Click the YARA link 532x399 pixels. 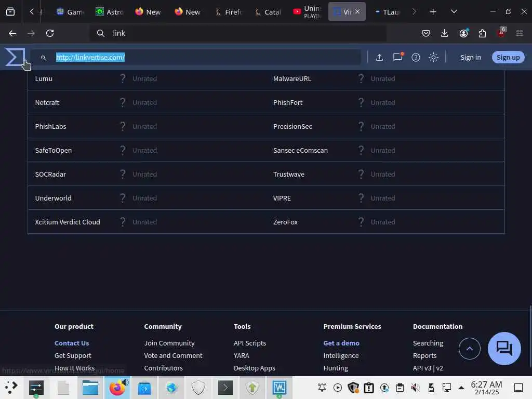[x=241, y=355]
